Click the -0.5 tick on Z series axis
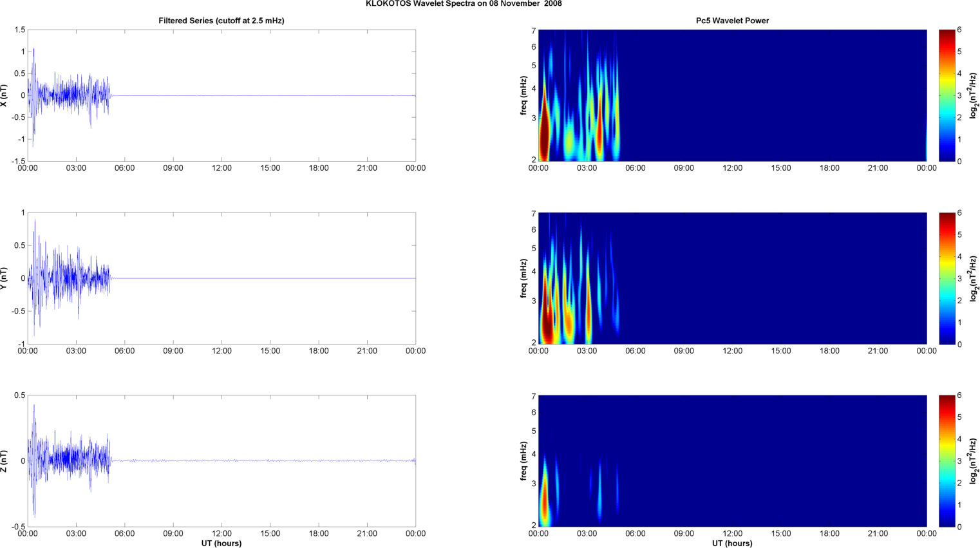This screenshot has height=548, width=980. coord(18,527)
